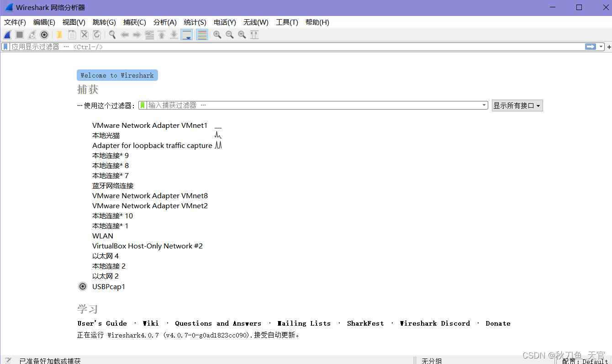612x364 pixels.
Task: Open the 显示所有接口 dropdown
Action: point(517,106)
